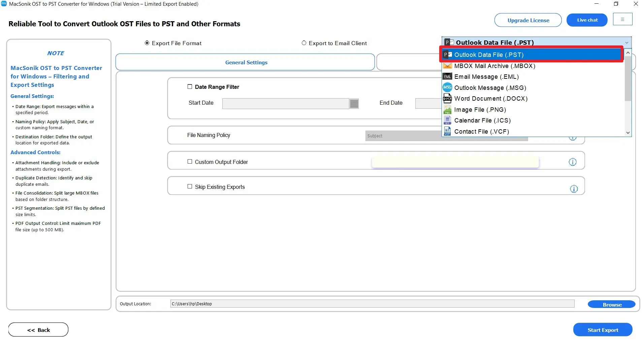Click the 'End Date' label
The width and height of the screenshot is (644, 344).
pyautogui.click(x=391, y=103)
